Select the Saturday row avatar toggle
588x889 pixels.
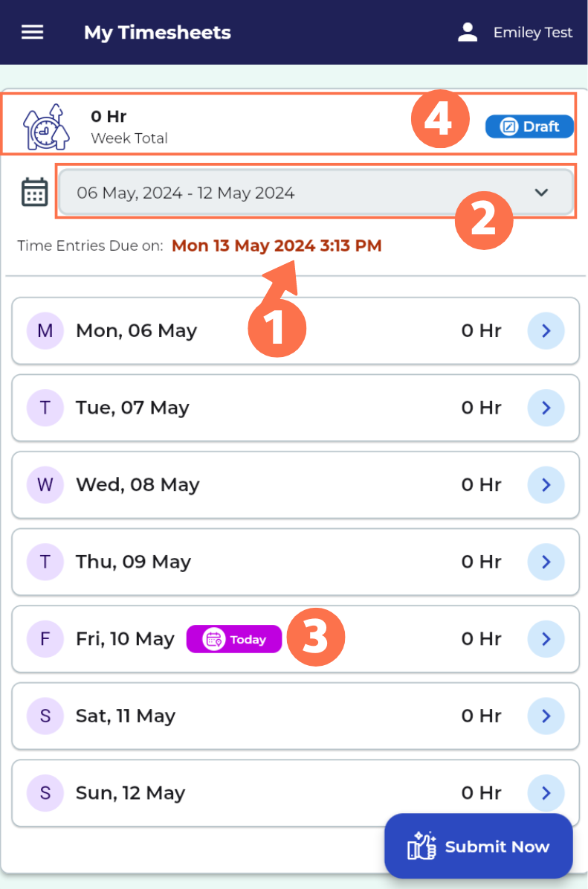coord(45,716)
